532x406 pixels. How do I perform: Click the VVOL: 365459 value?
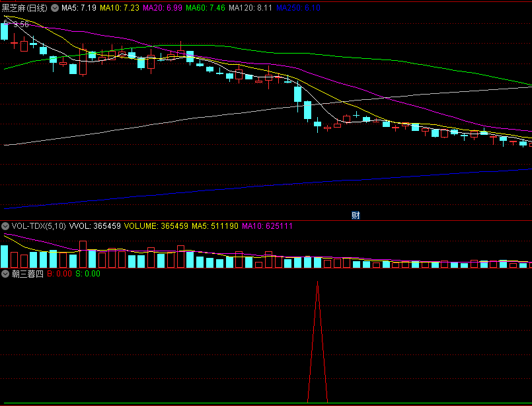click(95, 226)
